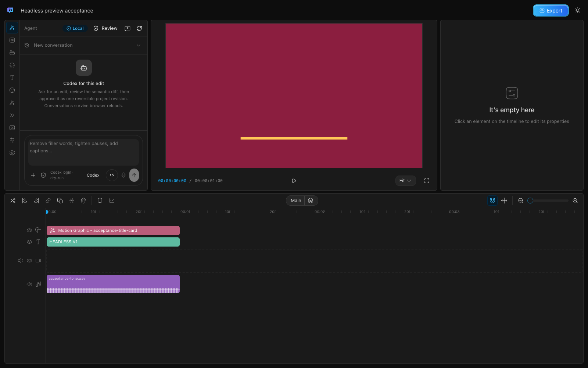This screenshot has height=368, width=588.
Task: Click the timeline playhead marker at 0:00
Action: (x=47, y=212)
